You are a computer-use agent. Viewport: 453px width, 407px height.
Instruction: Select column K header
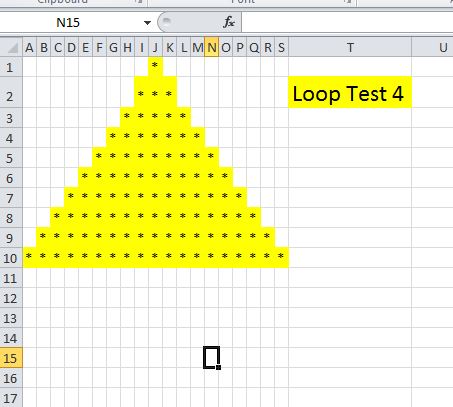[x=169, y=48]
